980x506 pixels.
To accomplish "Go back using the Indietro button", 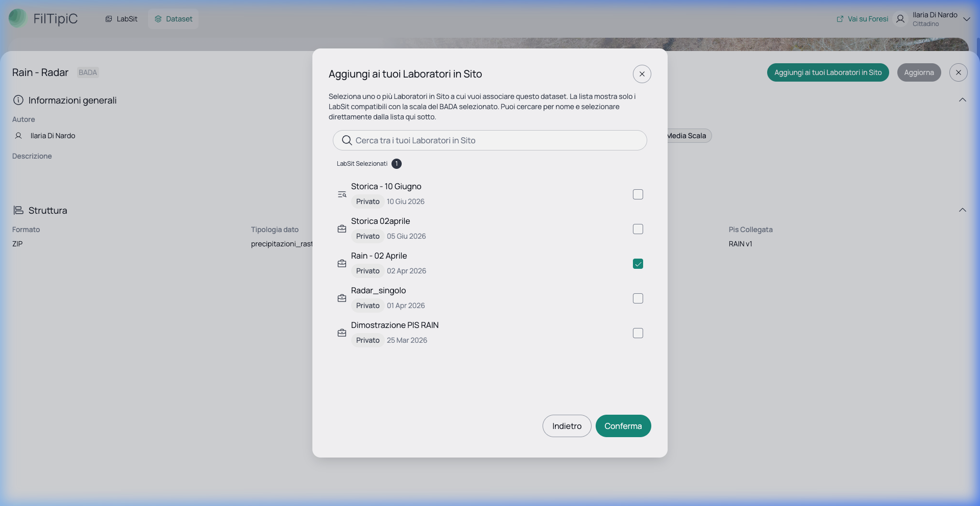I will [x=567, y=426].
